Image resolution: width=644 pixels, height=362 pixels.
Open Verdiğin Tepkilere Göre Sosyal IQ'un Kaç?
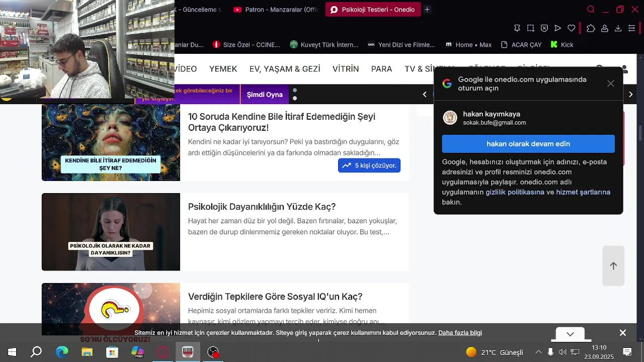(275, 297)
